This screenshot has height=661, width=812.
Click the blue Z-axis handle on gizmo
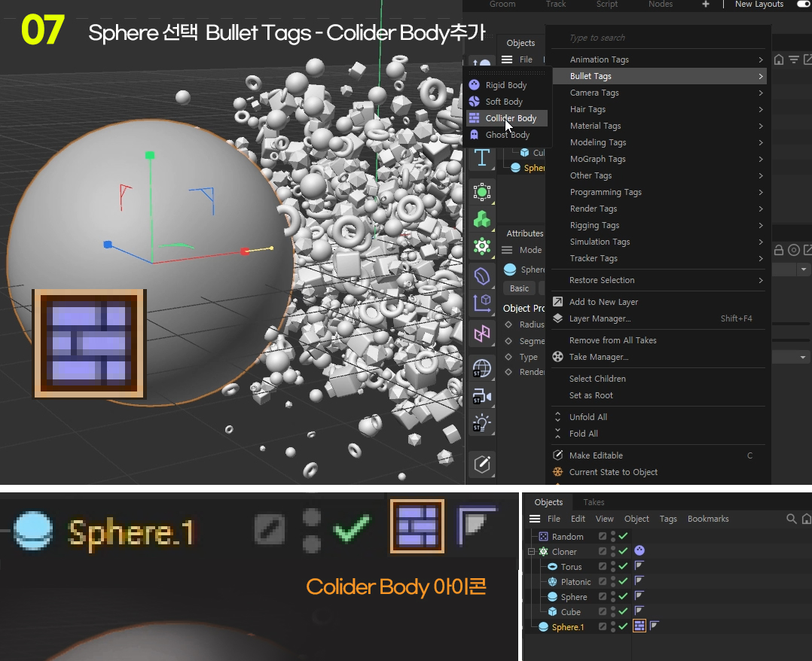(x=108, y=245)
